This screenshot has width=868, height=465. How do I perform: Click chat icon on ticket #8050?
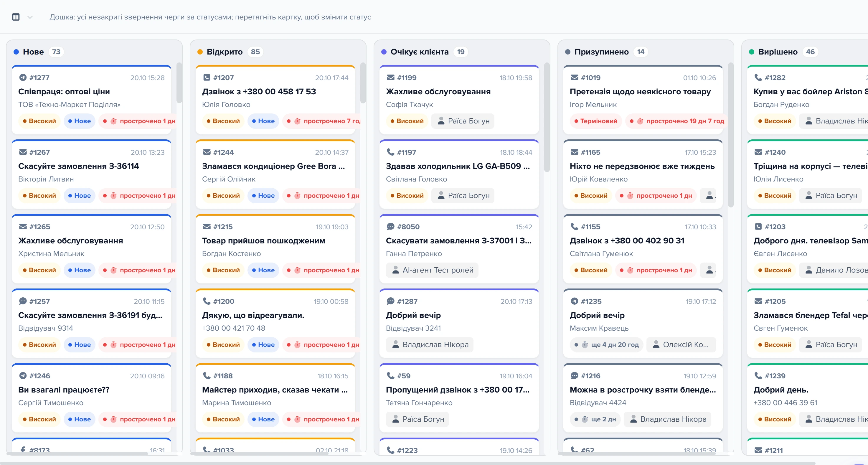coord(390,226)
